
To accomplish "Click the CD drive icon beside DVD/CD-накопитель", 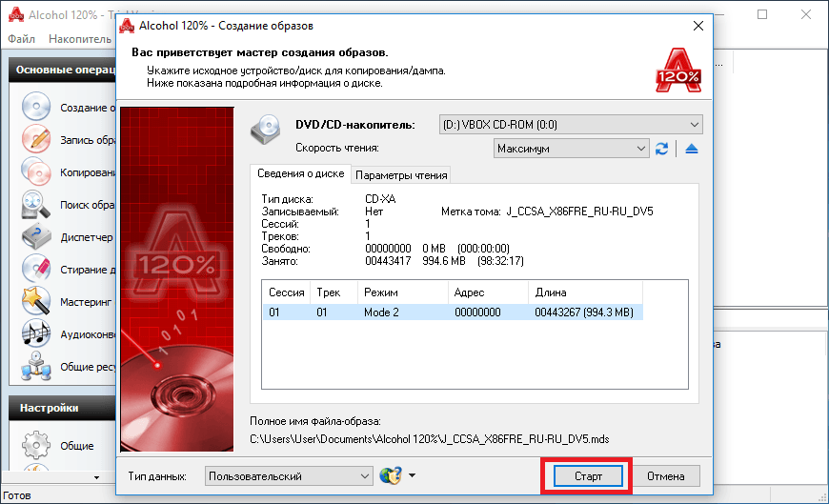I will (x=266, y=129).
